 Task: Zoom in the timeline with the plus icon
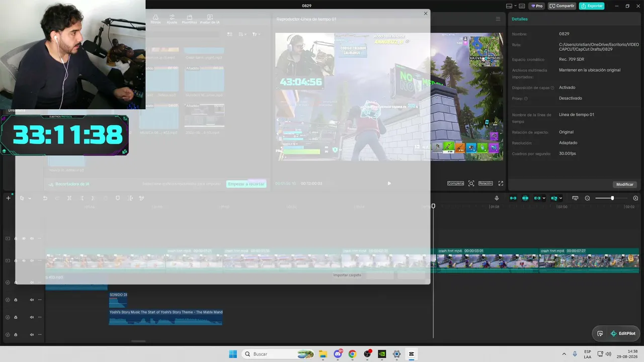pos(635,198)
